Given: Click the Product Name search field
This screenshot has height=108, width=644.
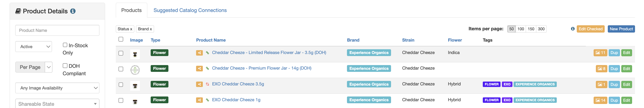Looking at the screenshot, I should pos(57,31).
